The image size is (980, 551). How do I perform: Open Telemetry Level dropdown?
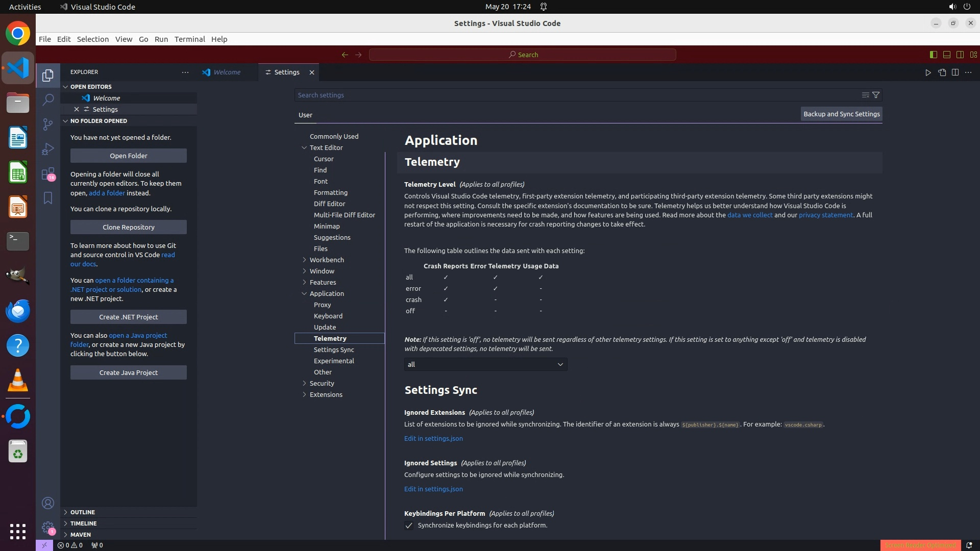coord(485,364)
